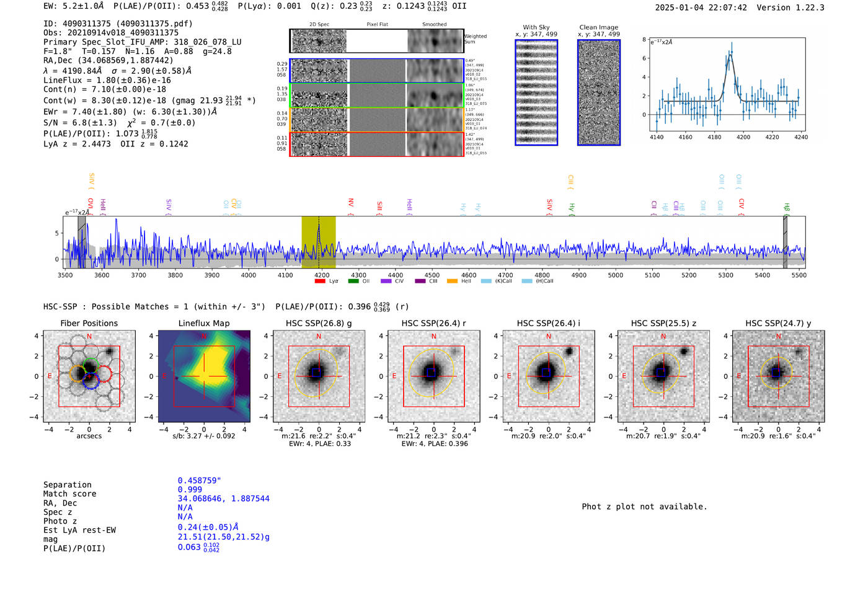This screenshot has height=591, width=868.
Task: Click the HSC-SSP Possible Matches heading
Action: tap(154, 306)
